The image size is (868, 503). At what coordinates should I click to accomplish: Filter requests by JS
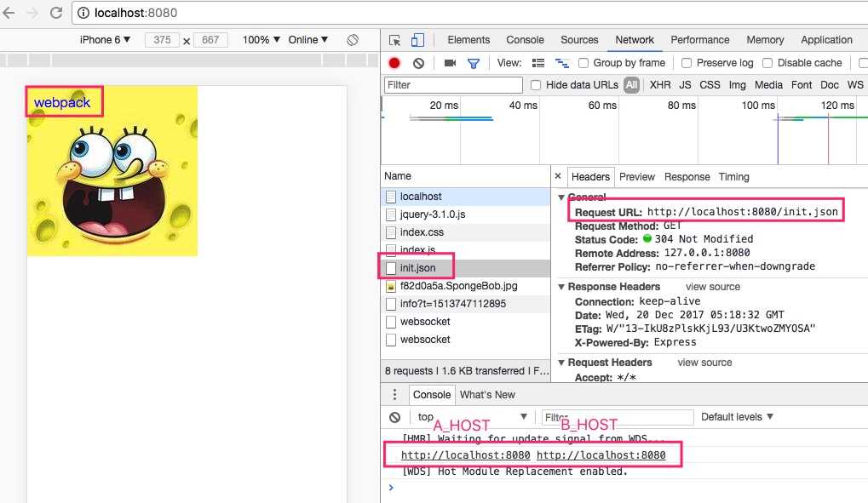[686, 84]
